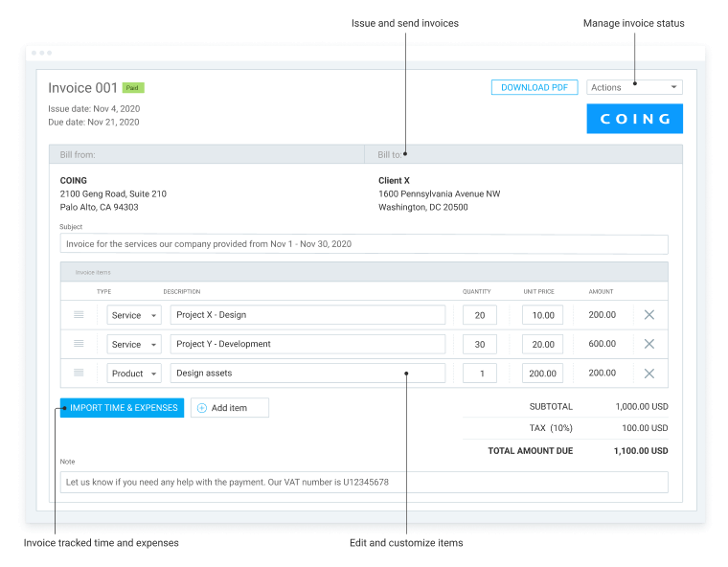Remove the Project X - Design item
Screen dimensions: 728x567
coord(649,315)
